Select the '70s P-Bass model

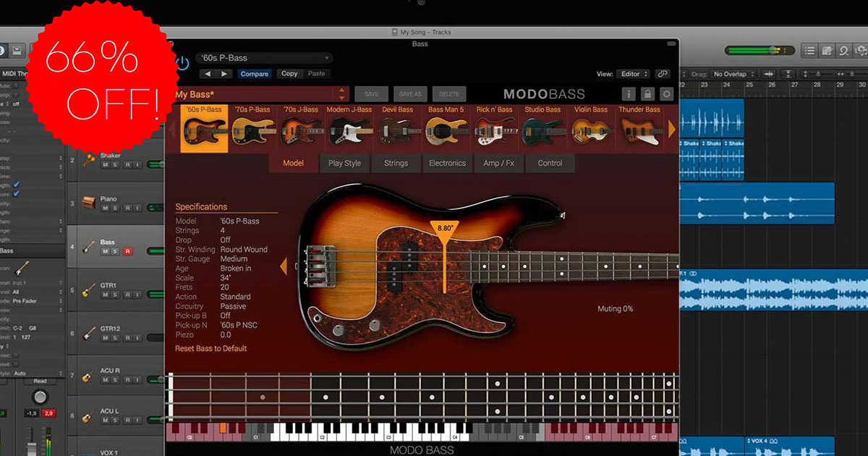pos(252,129)
